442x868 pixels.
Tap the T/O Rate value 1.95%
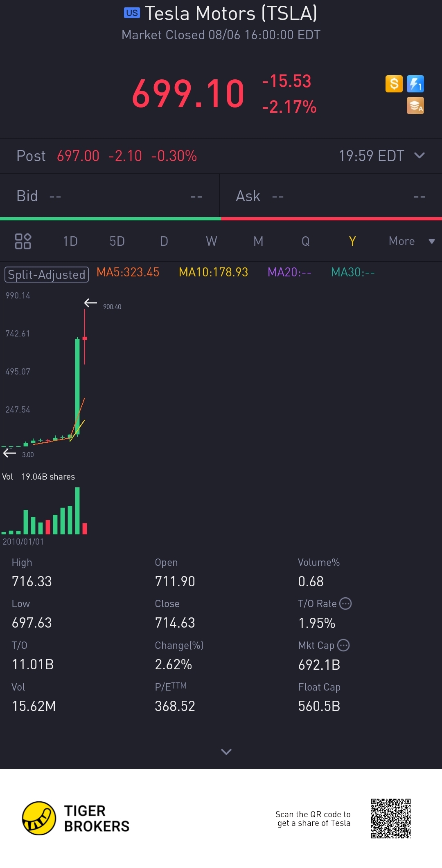pos(317,623)
